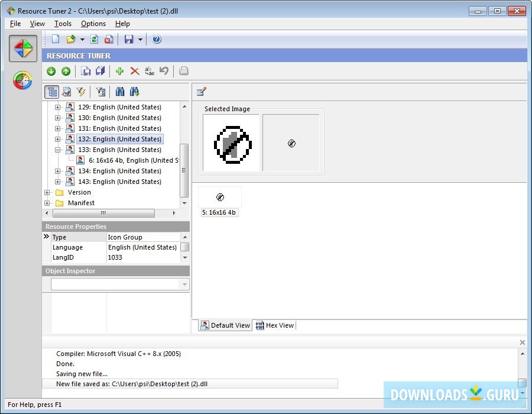Click the Save file floppy icon
This screenshot has width=532, height=414.
point(129,40)
